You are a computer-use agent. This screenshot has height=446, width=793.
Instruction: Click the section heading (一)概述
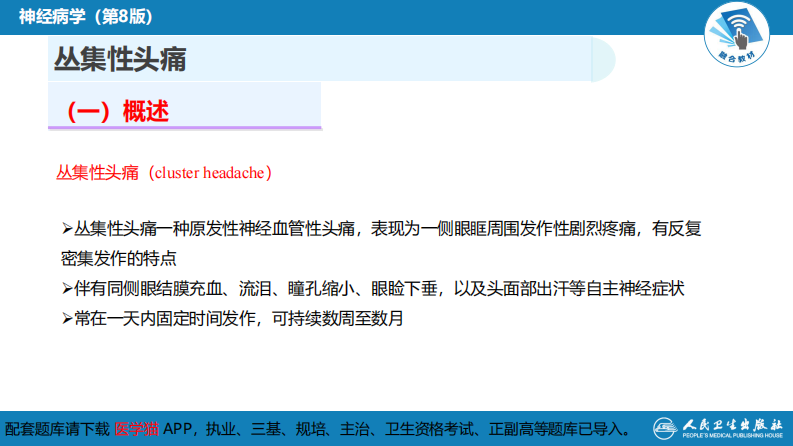click(x=117, y=111)
